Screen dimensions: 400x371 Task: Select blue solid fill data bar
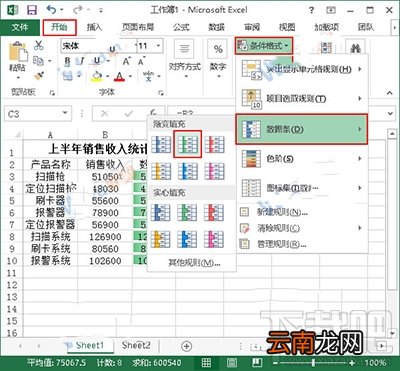tap(161, 212)
